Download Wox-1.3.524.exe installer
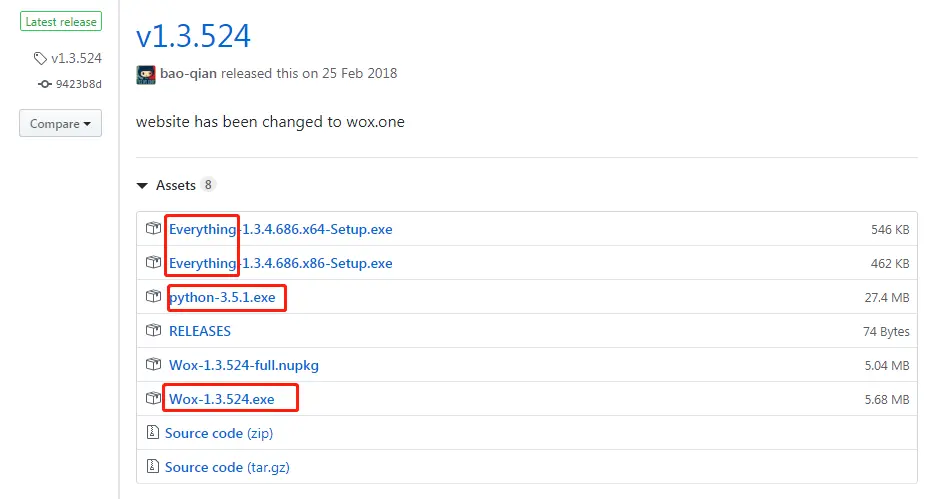This screenshot has width=948, height=499. click(221, 399)
